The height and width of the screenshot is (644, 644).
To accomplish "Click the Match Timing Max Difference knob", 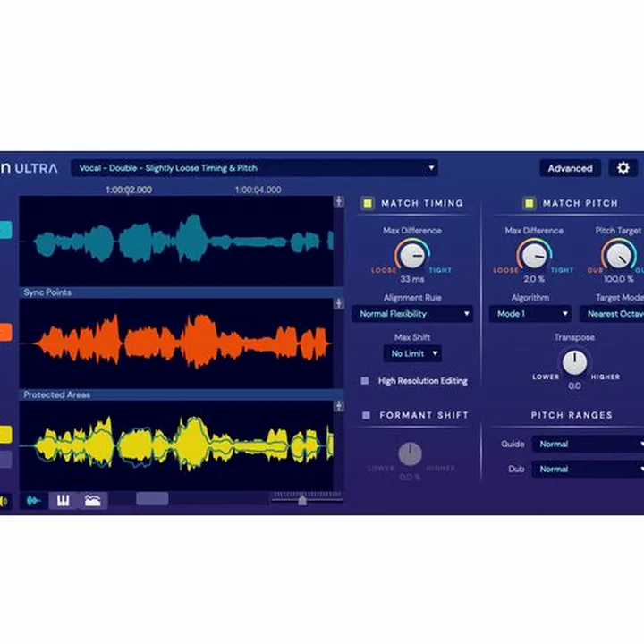I will point(412,256).
